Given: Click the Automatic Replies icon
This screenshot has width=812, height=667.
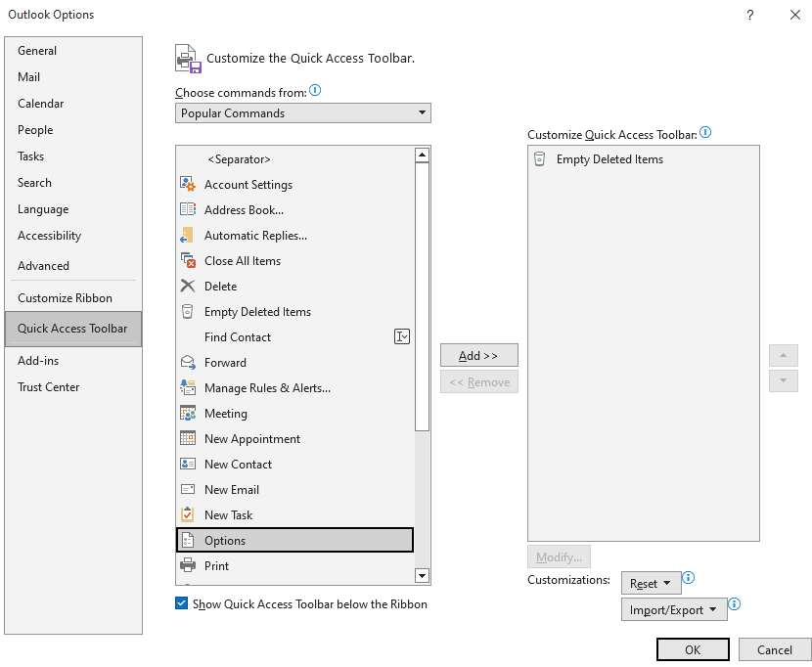Looking at the screenshot, I should point(187,235).
